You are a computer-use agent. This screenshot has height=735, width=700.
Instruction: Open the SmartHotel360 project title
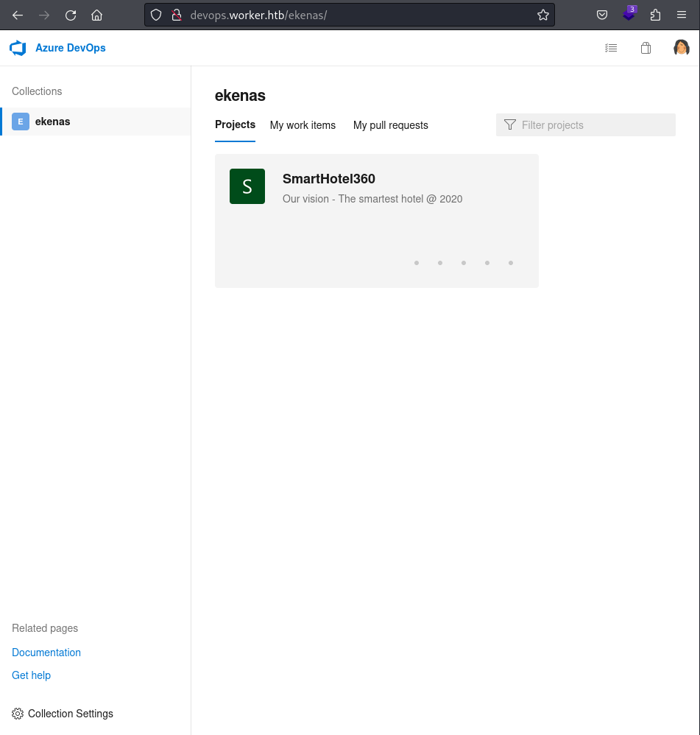coord(329,178)
